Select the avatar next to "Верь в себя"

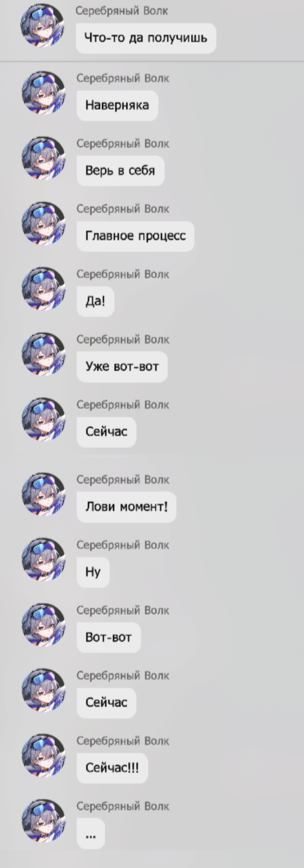click(x=43, y=158)
